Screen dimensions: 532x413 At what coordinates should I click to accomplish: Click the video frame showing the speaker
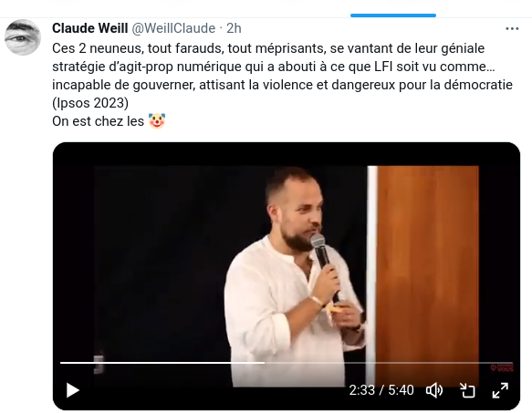[287, 264]
